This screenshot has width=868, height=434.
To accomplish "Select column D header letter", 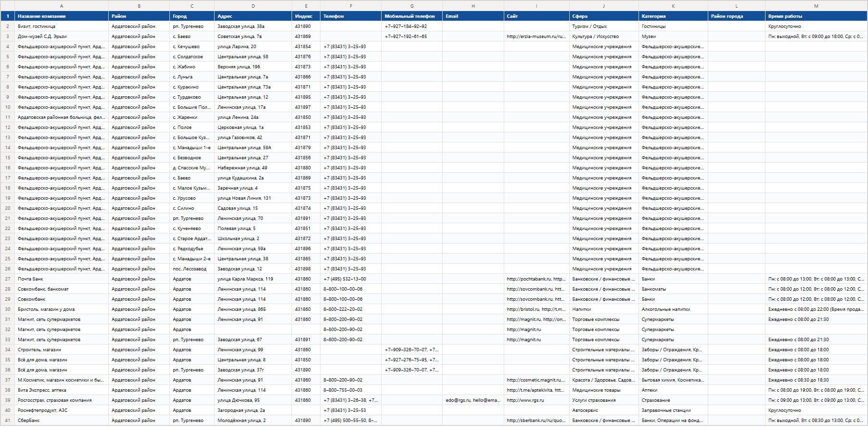I will click(253, 6).
